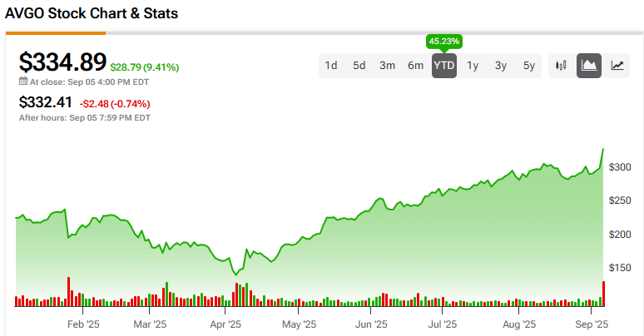This screenshot has width=644, height=336.
Task: Click the Apr '25 date axis label
Action: (225, 324)
